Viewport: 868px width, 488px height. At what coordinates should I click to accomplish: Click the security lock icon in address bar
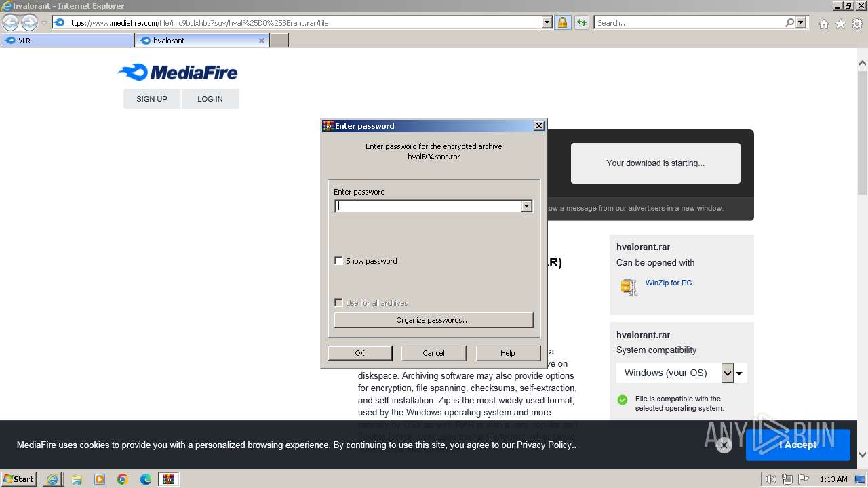click(562, 22)
